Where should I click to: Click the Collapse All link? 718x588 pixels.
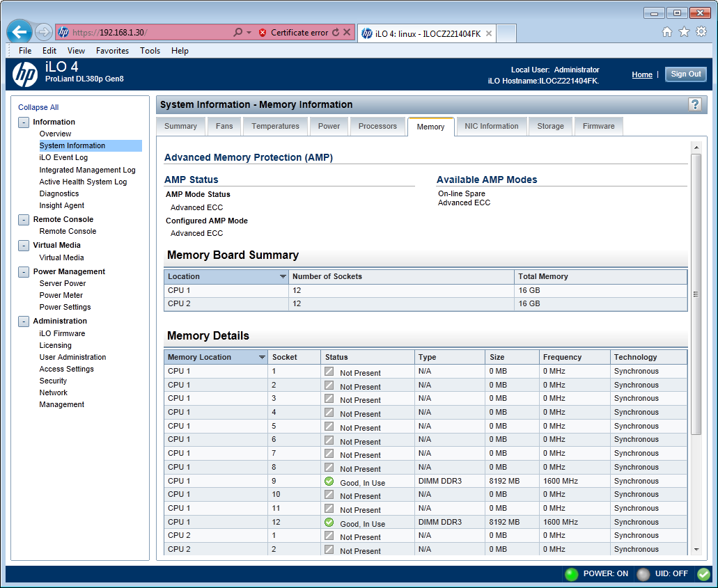tap(38, 107)
